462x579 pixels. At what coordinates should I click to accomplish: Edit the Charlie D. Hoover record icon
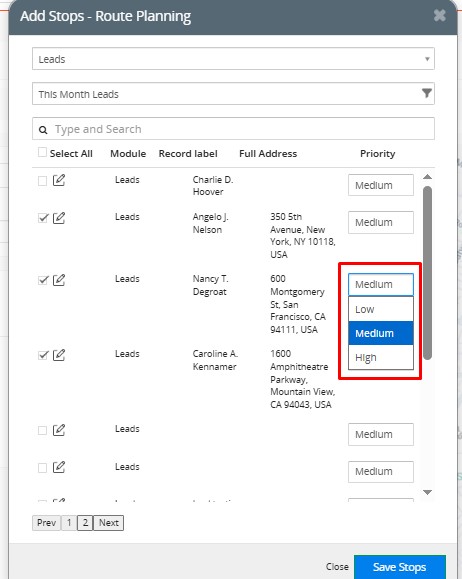point(59,180)
